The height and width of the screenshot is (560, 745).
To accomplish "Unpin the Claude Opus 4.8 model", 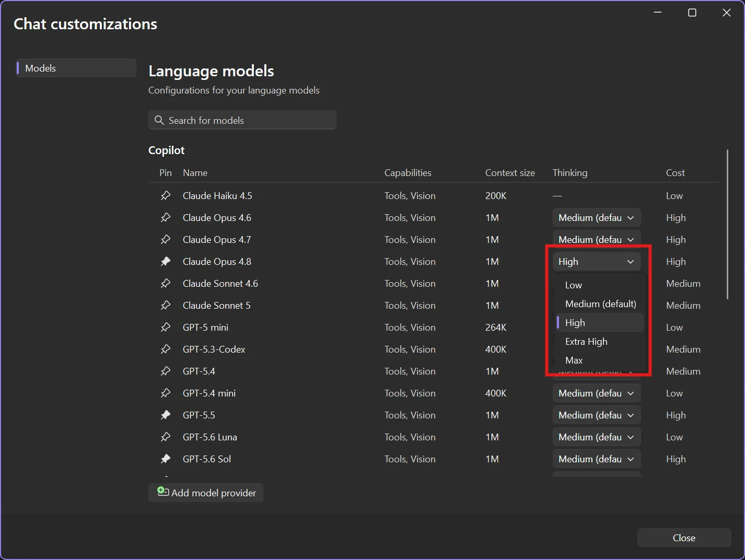I will pyautogui.click(x=166, y=262).
